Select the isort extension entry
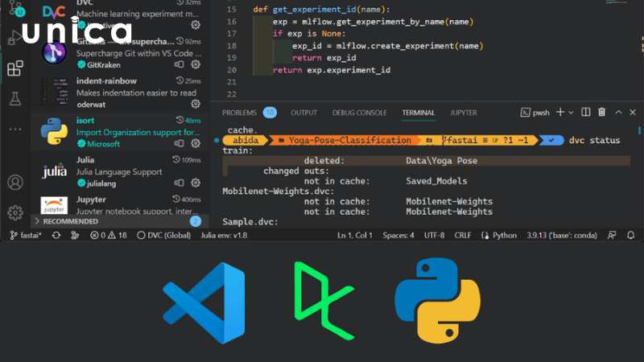This screenshot has width=644, height=362. pyautogui.click(x=120, y=132)
